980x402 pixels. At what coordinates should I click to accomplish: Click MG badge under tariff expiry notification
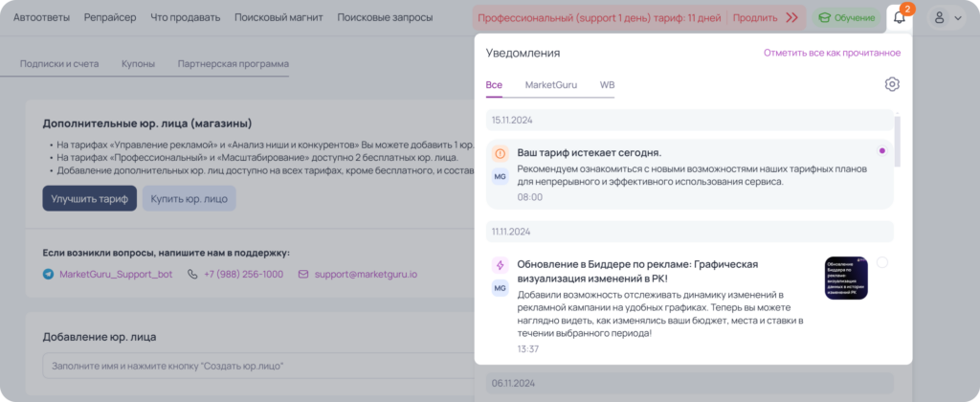pos(500,177)
